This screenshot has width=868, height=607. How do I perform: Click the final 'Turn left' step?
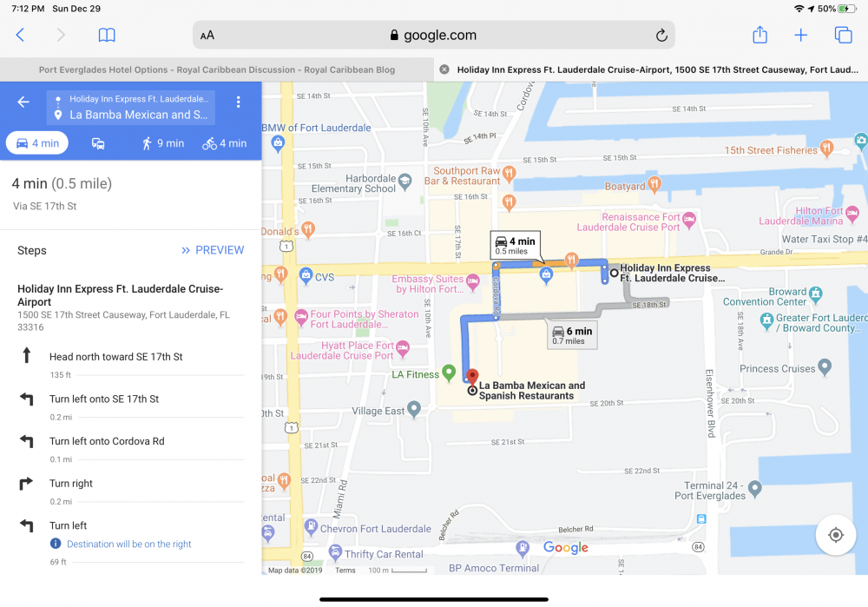tap(131, 525)
